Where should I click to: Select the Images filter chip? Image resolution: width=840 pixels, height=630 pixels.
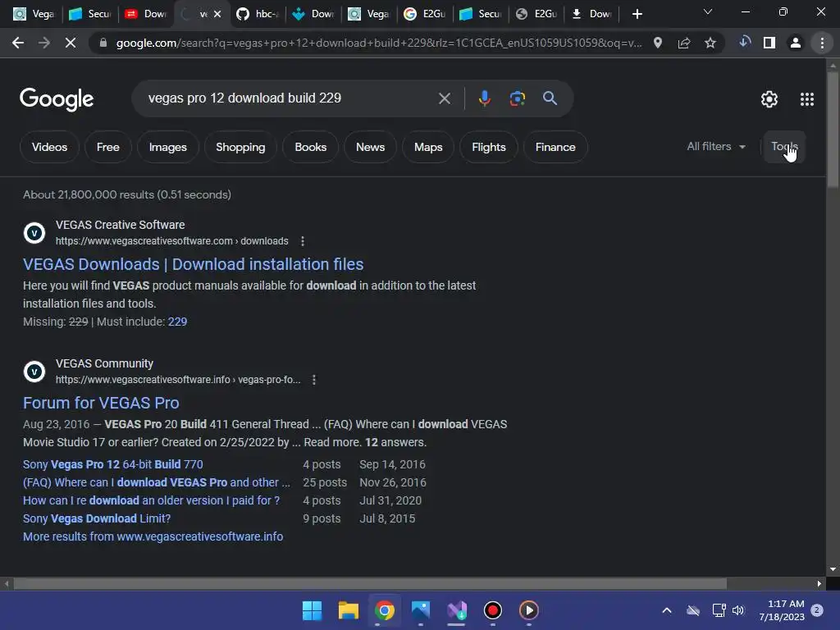[167, 147]
